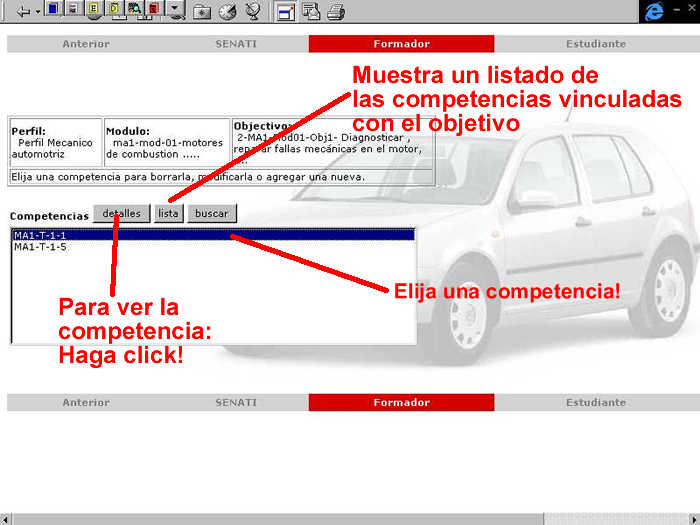Select the top 'SENATI' tab
700x525 pixels.
(236, 44)
